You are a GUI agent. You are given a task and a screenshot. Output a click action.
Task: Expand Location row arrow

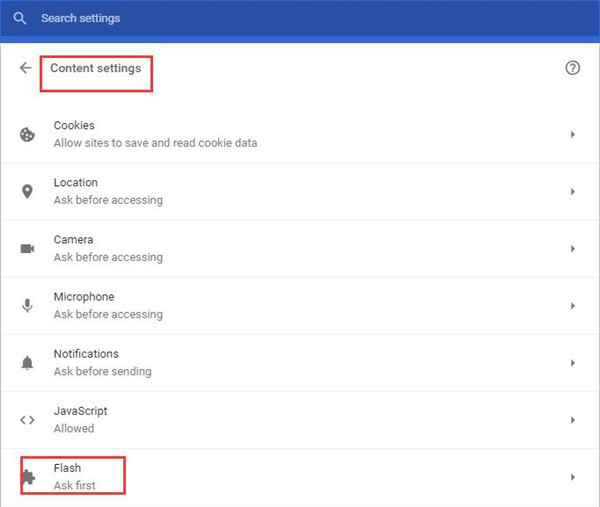tap(573, 191)
